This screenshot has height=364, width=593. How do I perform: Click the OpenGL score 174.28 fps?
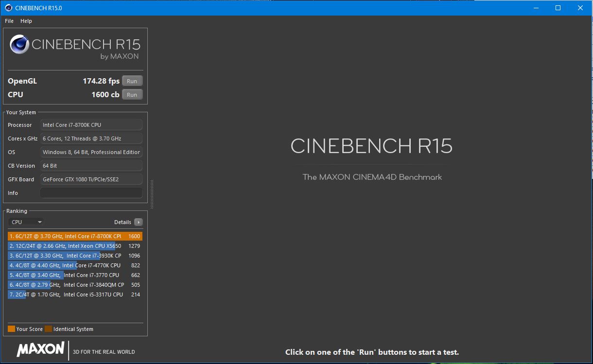click(101, 81)
